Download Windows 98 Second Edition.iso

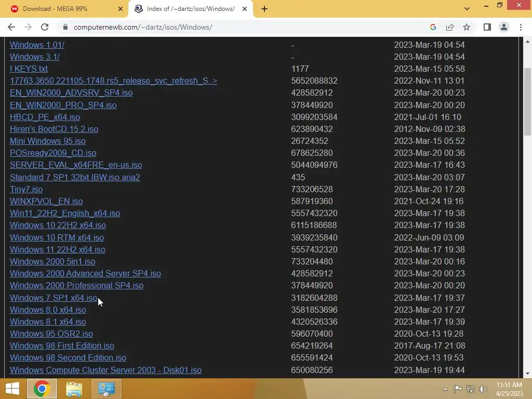coord(68,357)
